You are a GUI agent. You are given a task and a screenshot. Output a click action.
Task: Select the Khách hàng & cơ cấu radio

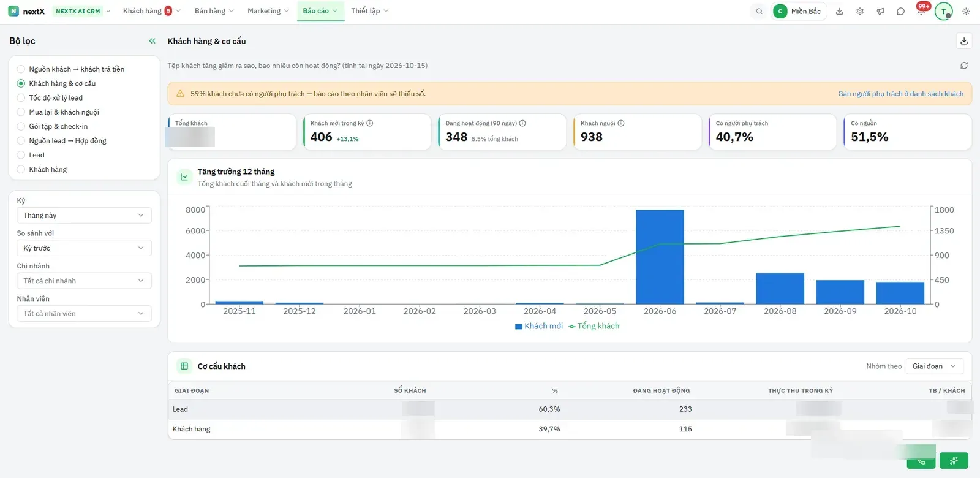[21, 83]
